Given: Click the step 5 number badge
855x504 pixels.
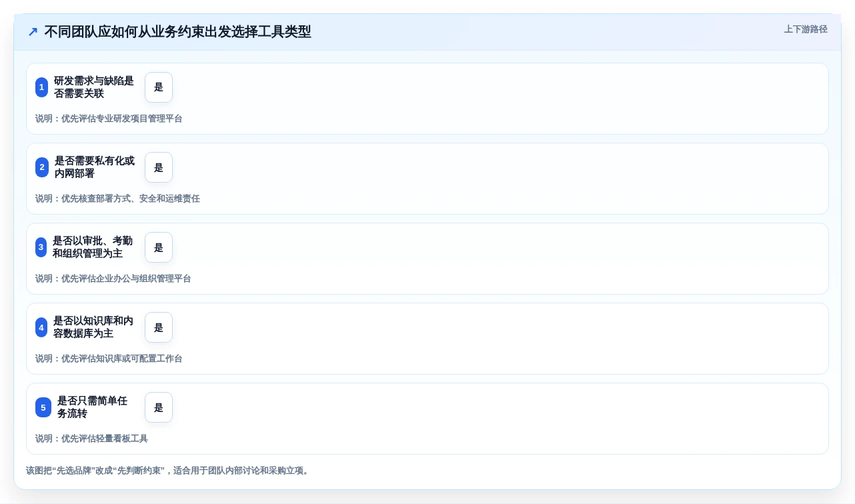Looking at the screenshot, I should (43, 407).
